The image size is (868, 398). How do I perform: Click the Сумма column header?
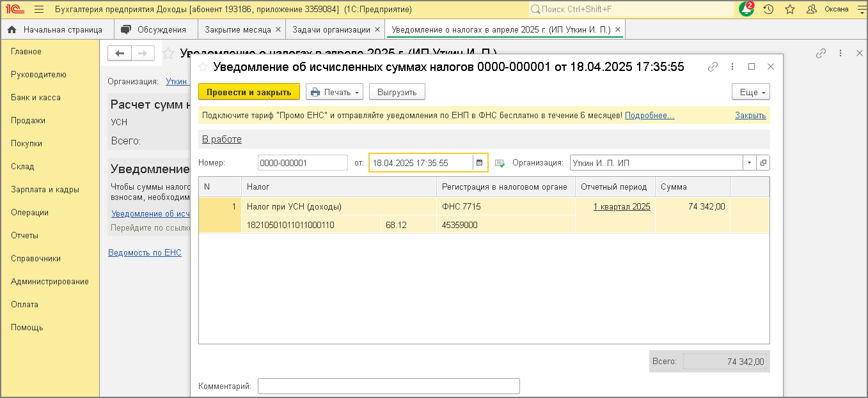(x=693, y=187)
